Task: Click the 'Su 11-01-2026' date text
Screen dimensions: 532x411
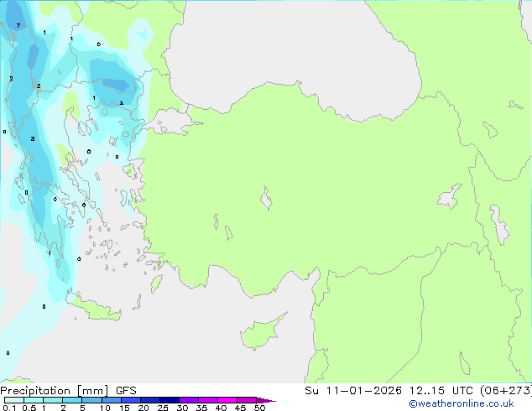Action: point(353,391)
